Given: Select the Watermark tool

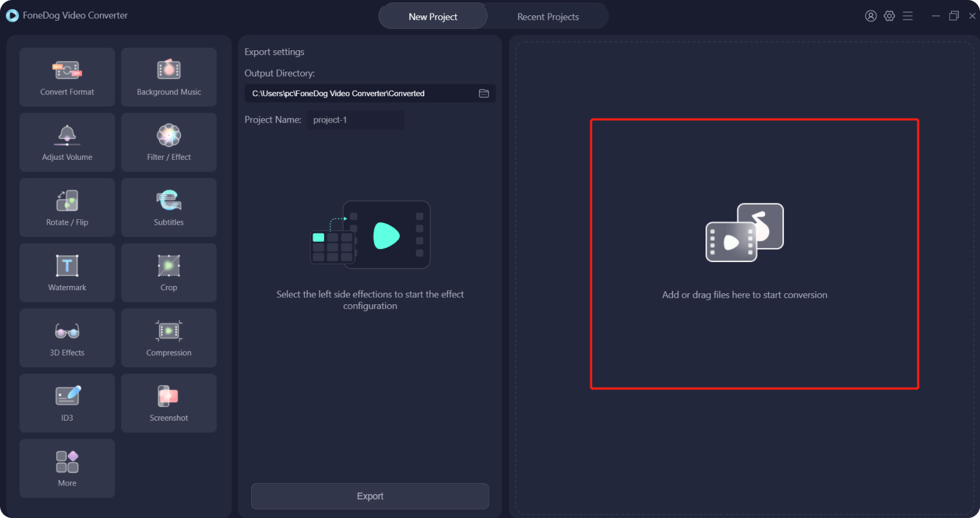Looking at the screenshot, I should coord(67,272).
